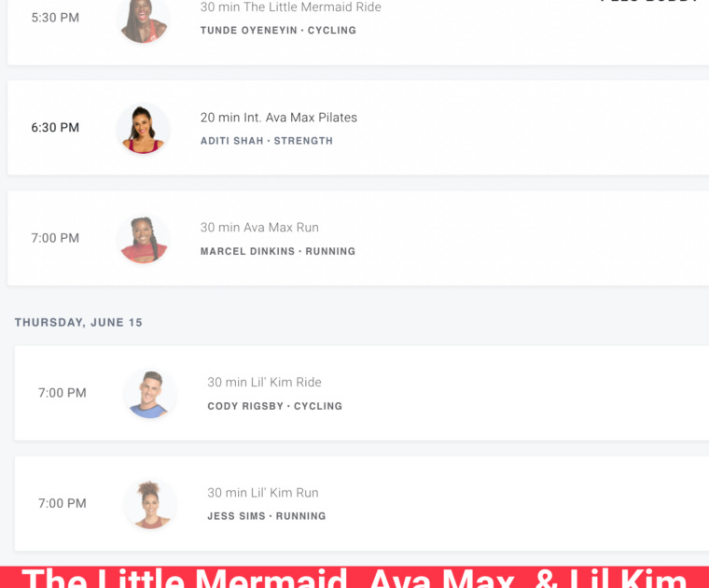Click the red Little Mermaid, Ava Max banner
Image resolution: width=709 pixels, height=588 pixels.
[x=354, y=577]
